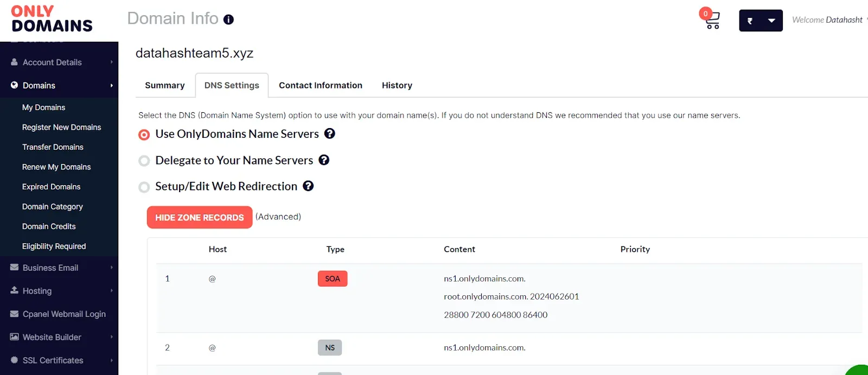Open Domain Credits page
Image resolution: width=868 pixels, height=375 pixels.
click(x=49, y=226)
